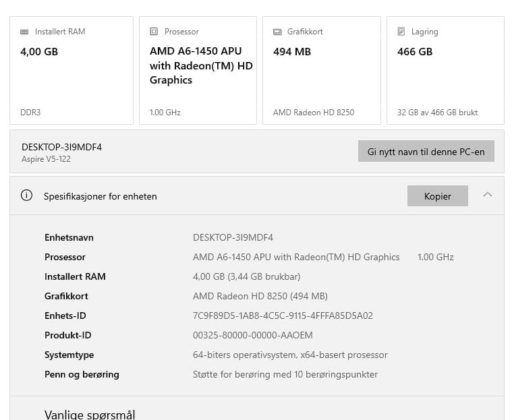
Task: Click the 32 GB av 466 GB brukt text
Action: pyautogui.click(x=437, y=113)
